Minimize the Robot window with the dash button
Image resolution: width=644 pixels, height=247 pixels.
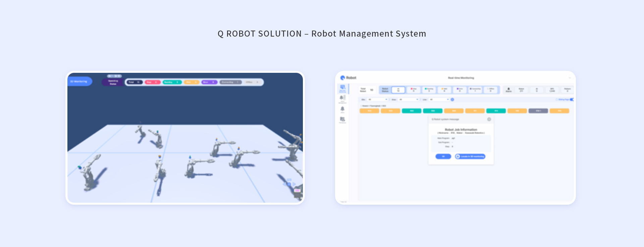pyautogui.click(x=570, y=78)
